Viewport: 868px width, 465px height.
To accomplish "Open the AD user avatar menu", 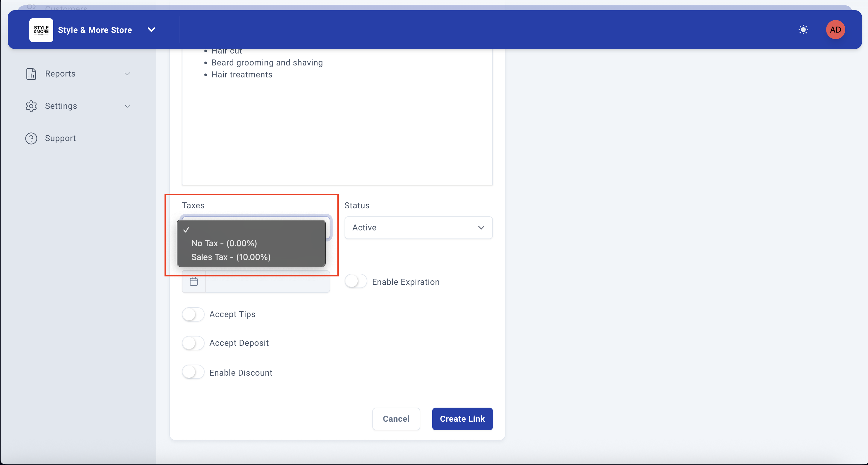I will tap(835, 30).
